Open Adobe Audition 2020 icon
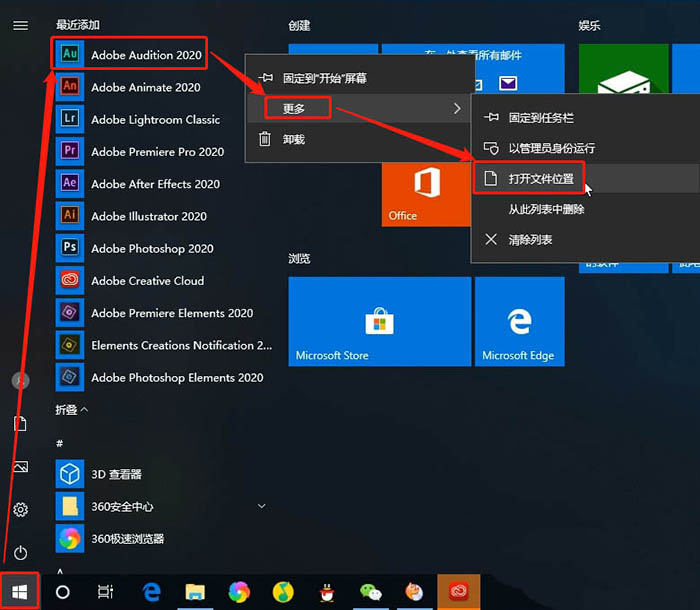700x610 pixels. [70, 54]
